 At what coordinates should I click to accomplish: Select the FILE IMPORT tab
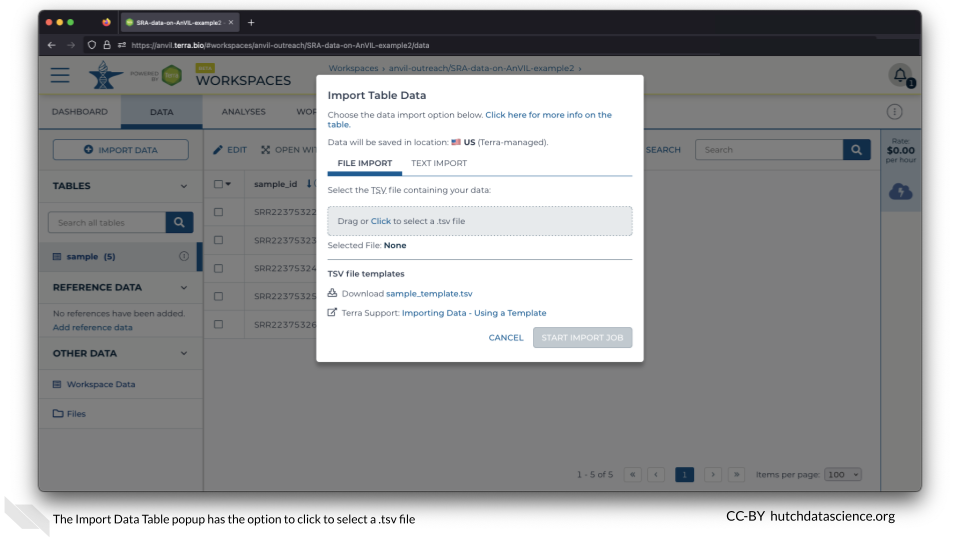365,163
